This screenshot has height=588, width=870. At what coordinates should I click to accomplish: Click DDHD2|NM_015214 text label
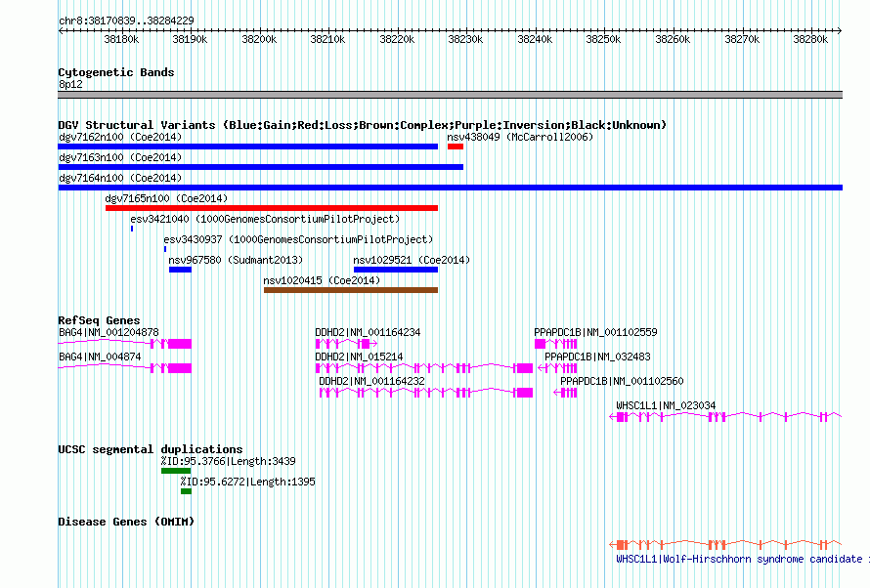(x=359, y=357)
